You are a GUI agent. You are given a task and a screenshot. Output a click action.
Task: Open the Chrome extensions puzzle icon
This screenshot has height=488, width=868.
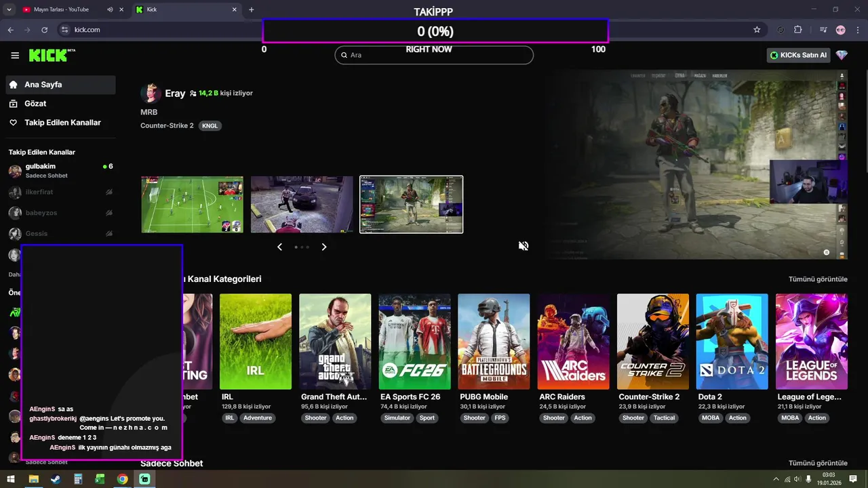pos(797,30)
